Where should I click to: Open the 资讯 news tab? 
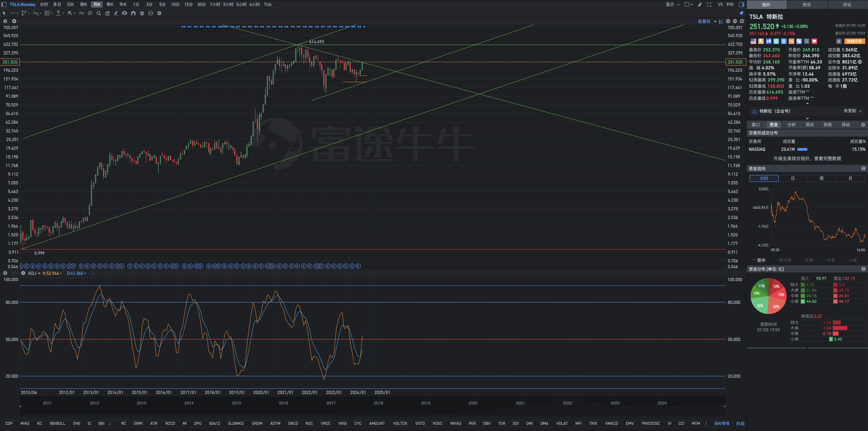pyautogui.click(x=807, y=5)
